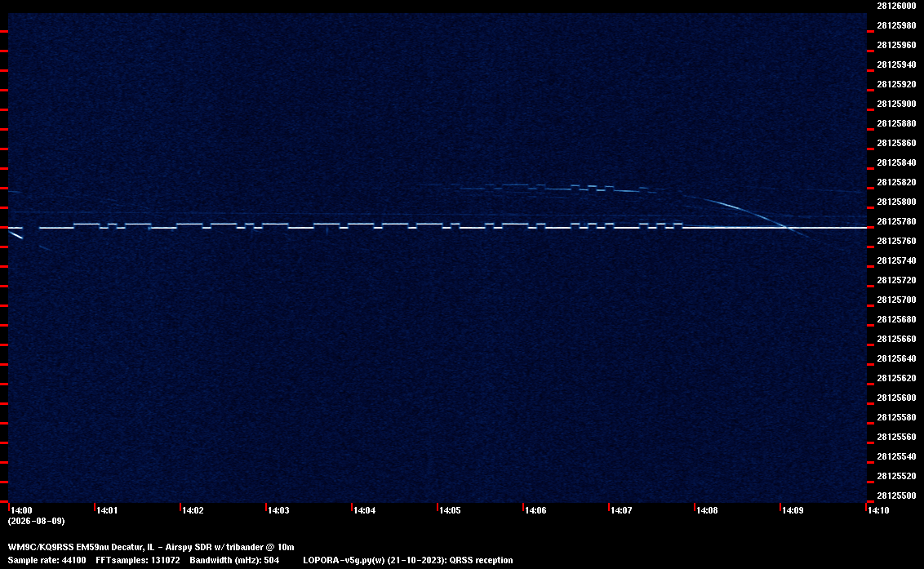This screenshot has width=924, height=569.
Task: Click the 28125800 frequency label
Action: click(896, 202)
